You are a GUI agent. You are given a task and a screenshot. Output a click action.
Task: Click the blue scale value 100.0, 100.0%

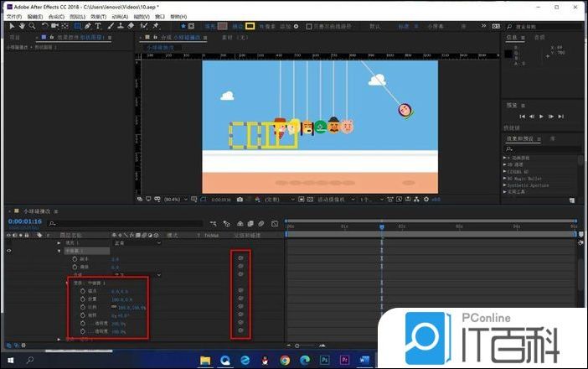tap(132, 306)
